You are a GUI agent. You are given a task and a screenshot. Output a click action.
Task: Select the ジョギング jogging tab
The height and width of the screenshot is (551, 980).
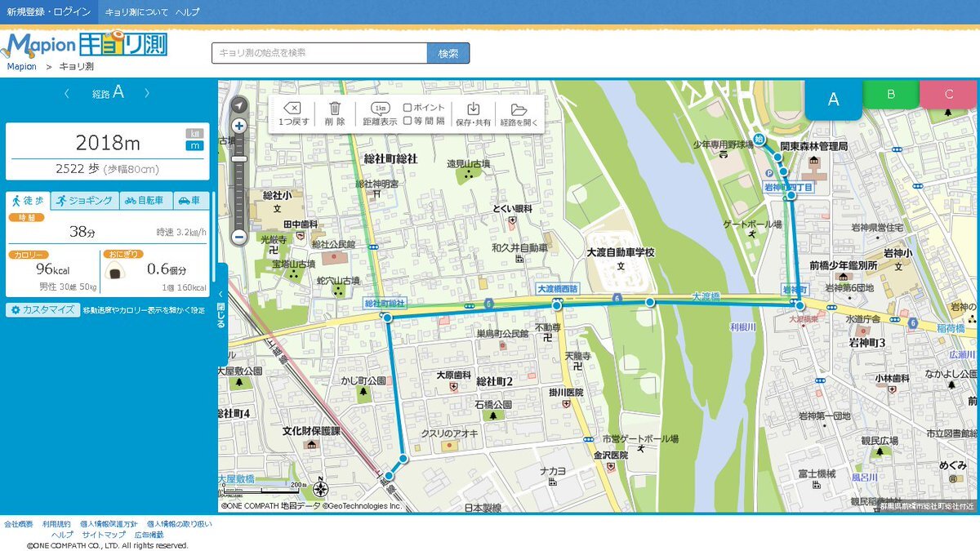click(x=85, y=201)
